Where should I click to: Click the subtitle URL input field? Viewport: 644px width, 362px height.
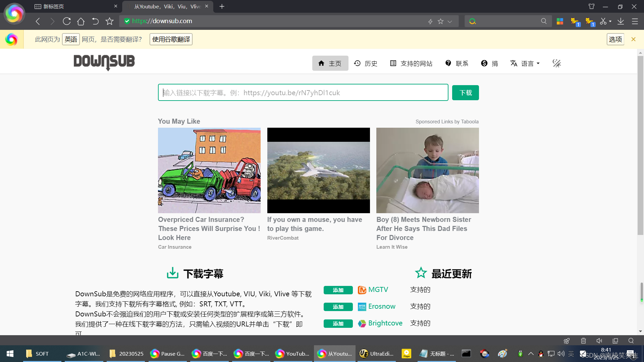pos(303,93)
